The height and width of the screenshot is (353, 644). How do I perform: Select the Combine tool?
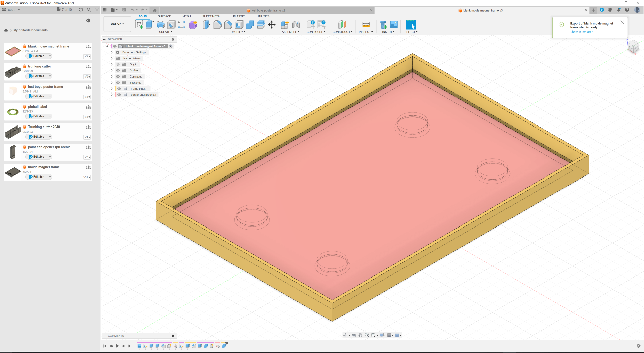[x=250, y=24]
